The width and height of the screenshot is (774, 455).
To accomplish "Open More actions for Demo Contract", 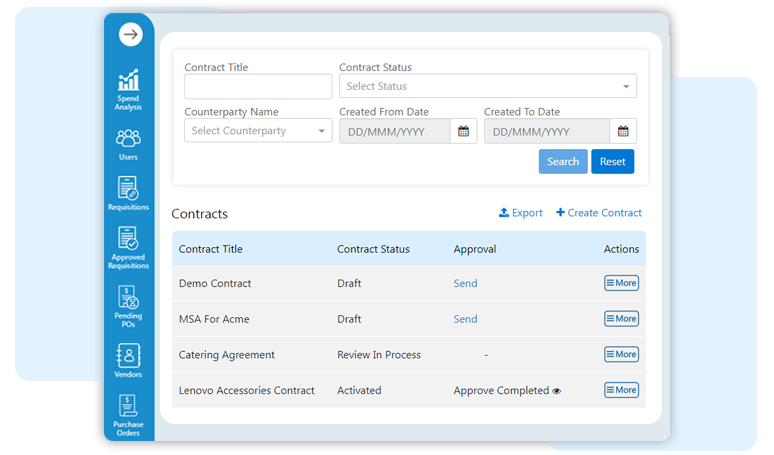I will pyautogui.click(x=621, y=283).
